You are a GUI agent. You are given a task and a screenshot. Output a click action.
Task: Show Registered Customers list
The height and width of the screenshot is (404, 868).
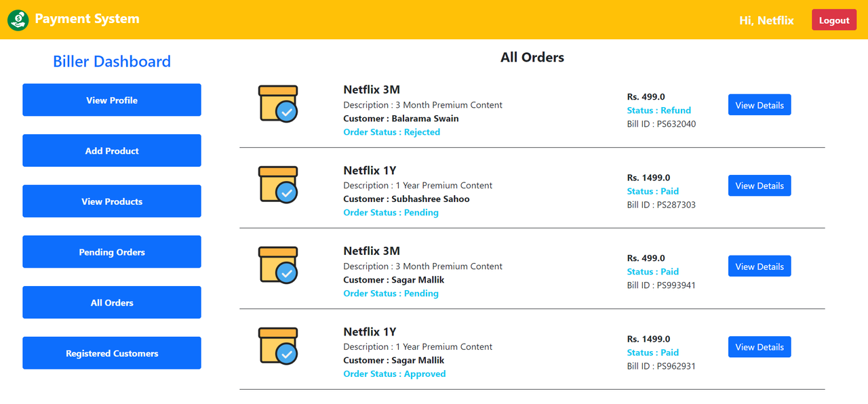click(x=112, y=353)
